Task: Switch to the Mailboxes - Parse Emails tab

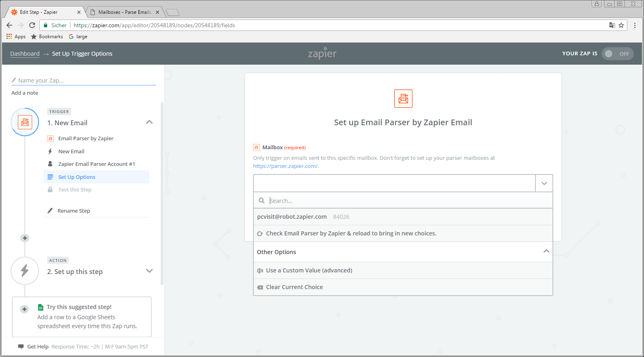Action: (x=124, y=12)
